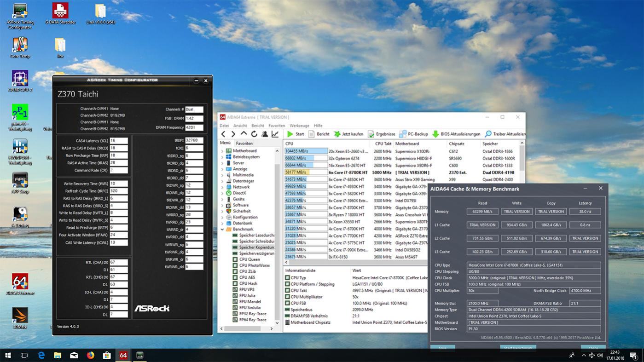Select the 20x Xeon E5-2660 v3 result row
644x362 pixels.
click(x=402, y=151)
